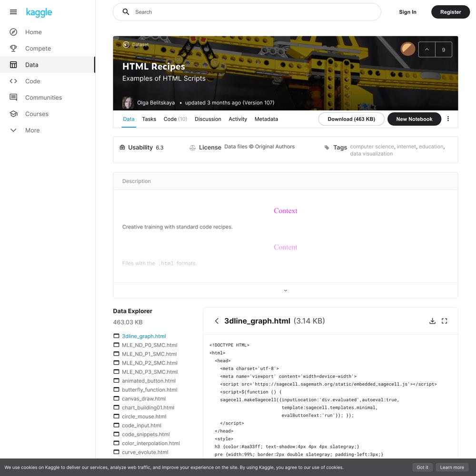The image size is (476, 476).
Task: Click Download (463 KB) button
Action: click(x=351, y=119)
